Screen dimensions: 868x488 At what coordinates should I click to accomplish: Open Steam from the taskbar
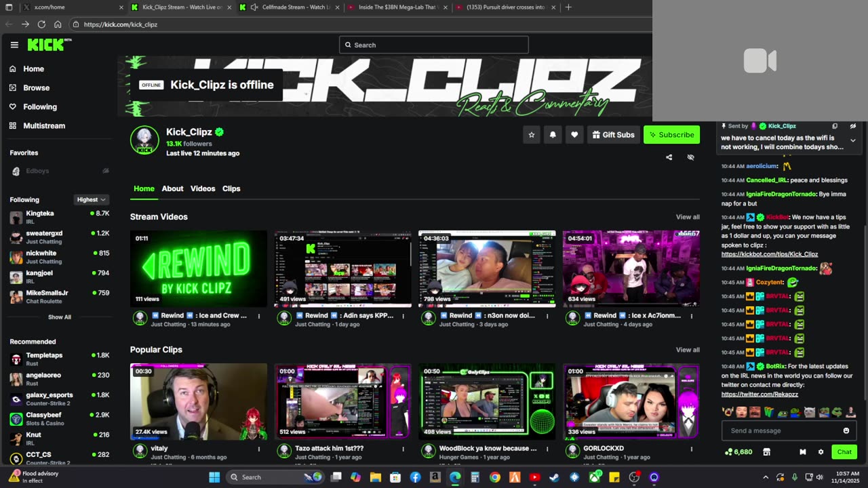pyautogui.click(x=554, y=477)
